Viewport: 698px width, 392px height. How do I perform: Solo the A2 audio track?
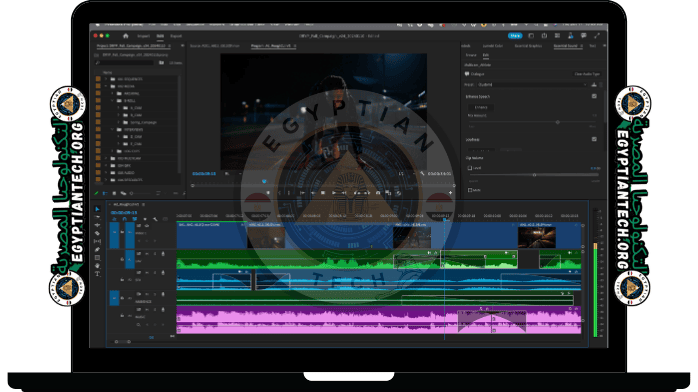(154, 273)
